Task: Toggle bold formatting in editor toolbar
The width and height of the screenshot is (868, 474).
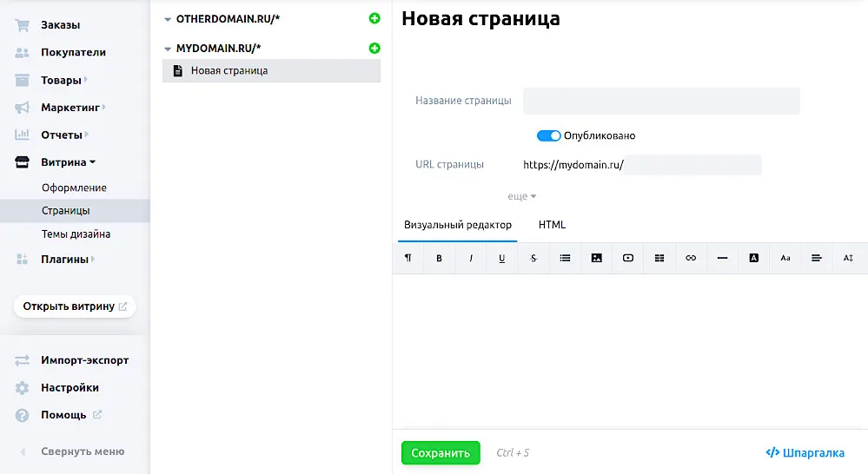Action: coord(439,258)
